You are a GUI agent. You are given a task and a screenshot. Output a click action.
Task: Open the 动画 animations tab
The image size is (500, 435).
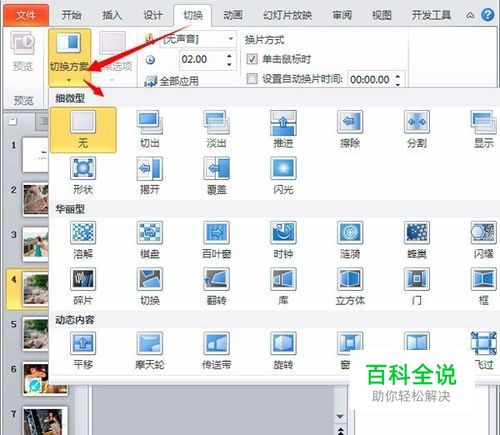[233, 15]
